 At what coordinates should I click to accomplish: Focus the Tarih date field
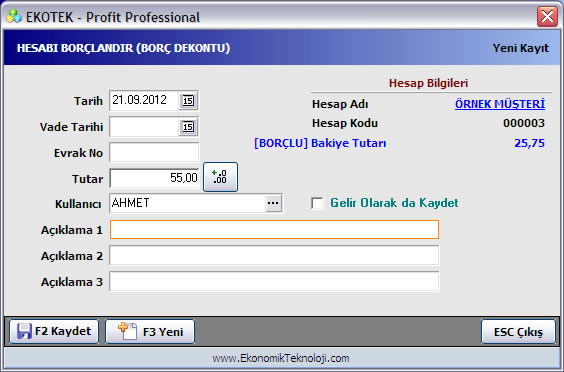tap(144, 100)
